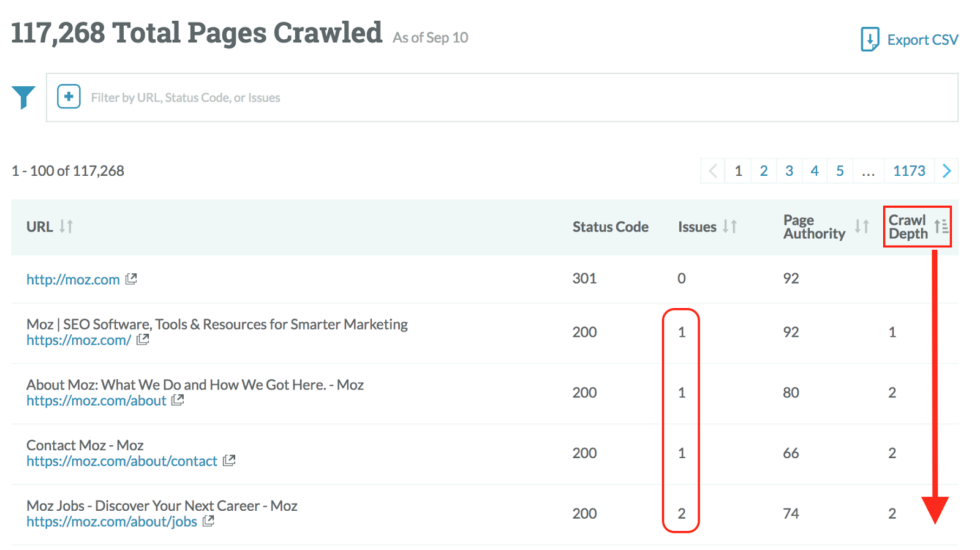Sort by Page Authority arrows
980x550 pixels.
coord(862,227)
